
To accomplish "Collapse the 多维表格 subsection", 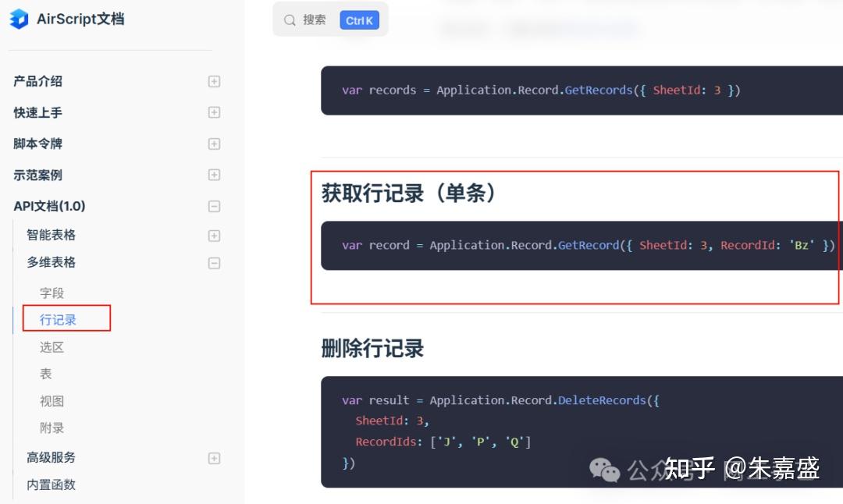I will pos(214,263).
